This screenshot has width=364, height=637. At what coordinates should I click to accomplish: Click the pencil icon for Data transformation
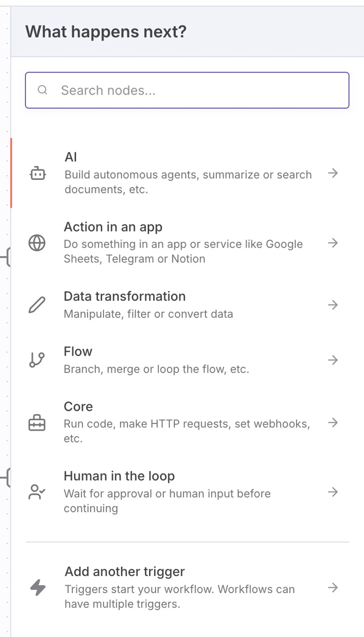(37, 305)
